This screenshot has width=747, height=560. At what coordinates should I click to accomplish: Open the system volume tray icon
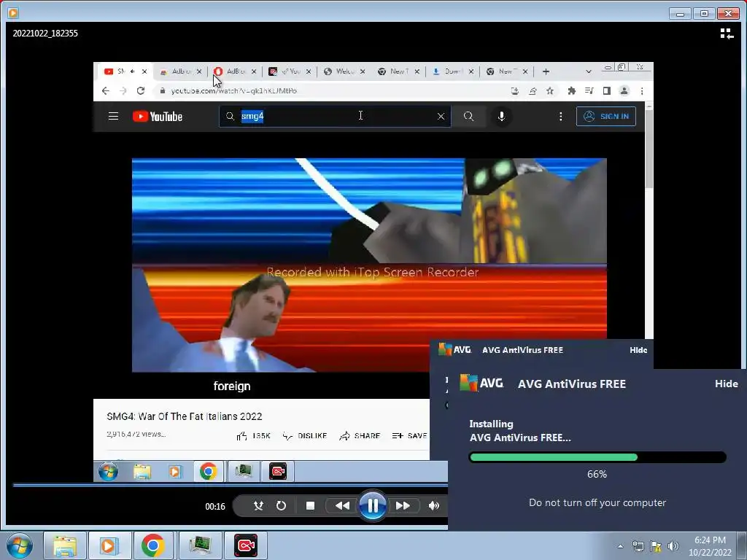pos(673,546)
